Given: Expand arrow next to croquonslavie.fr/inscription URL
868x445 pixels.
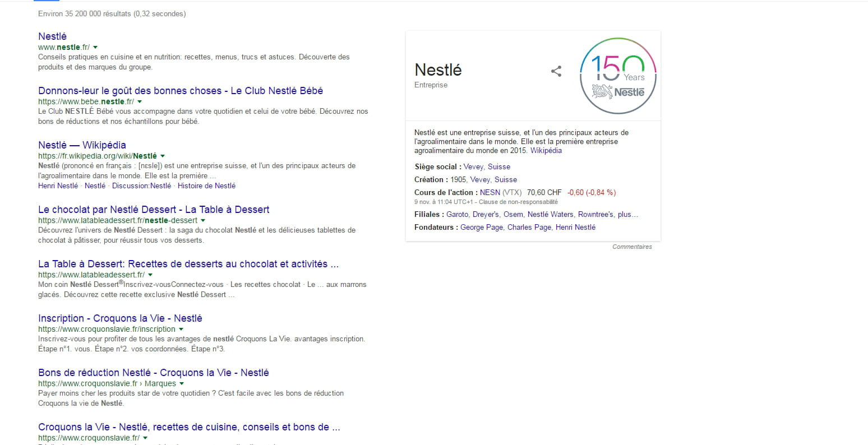Looking at the screenshot, I should [x=181, y=330].
